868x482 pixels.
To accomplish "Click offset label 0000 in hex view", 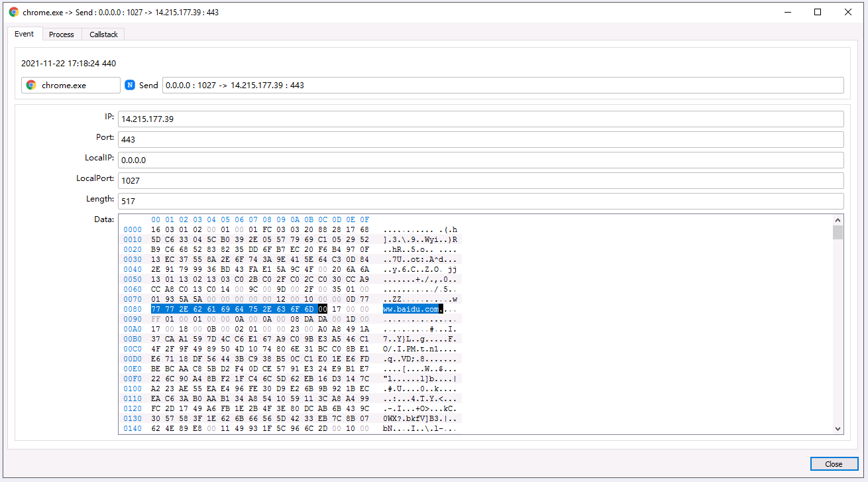I will [133, 229].
